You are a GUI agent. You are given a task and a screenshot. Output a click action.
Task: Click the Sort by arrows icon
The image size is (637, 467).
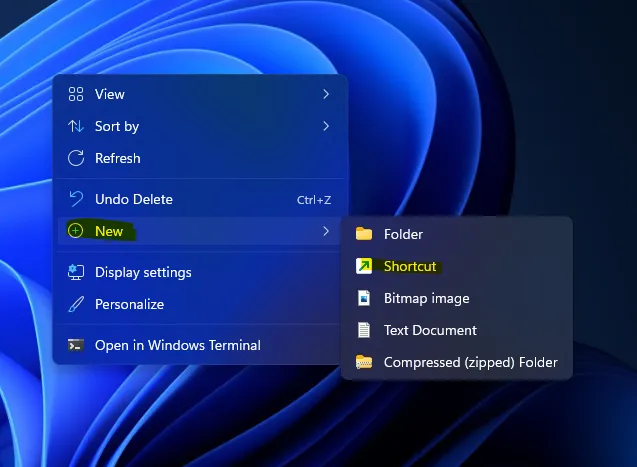coord(76,126)
